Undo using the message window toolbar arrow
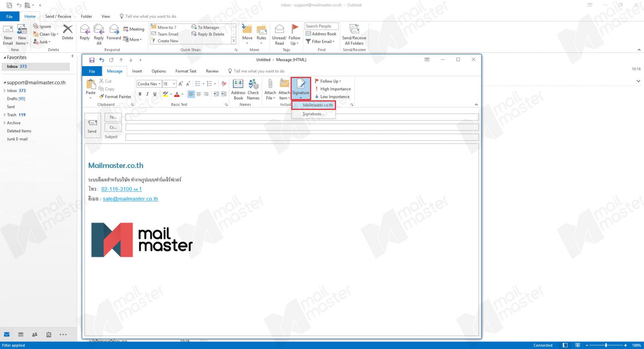Screen dimensions: 644x349 tap(101, 60)
